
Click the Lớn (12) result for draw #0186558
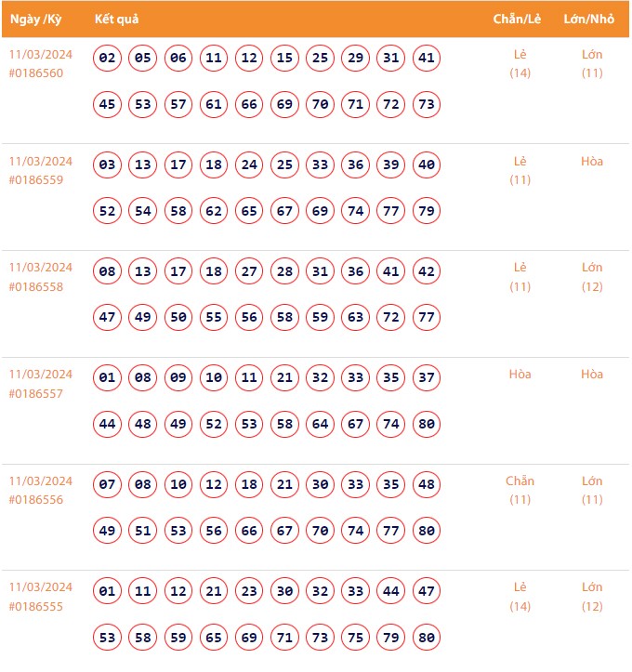click(592, 277)
